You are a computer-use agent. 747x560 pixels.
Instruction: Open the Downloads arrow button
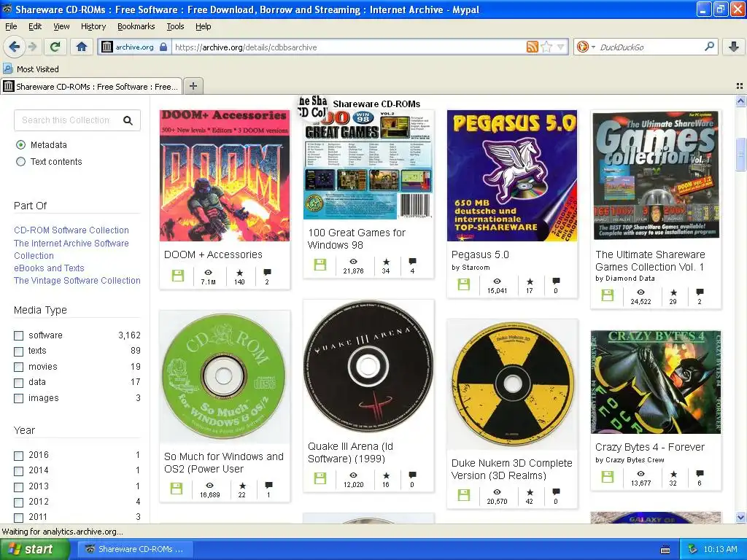pyautogui.click(x=734, y=47)
